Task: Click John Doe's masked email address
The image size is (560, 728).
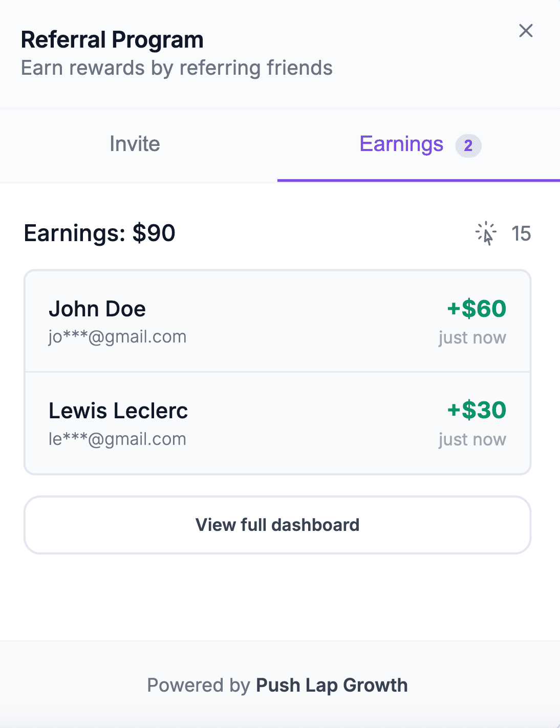Action: [117, 337]
